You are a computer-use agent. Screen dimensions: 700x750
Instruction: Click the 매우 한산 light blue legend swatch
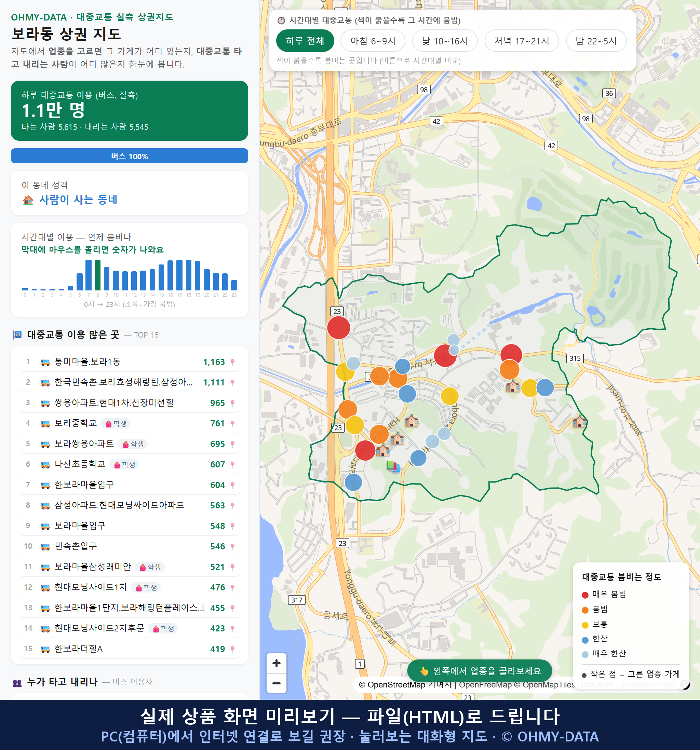pyautogui.click(x=585, y=655)
